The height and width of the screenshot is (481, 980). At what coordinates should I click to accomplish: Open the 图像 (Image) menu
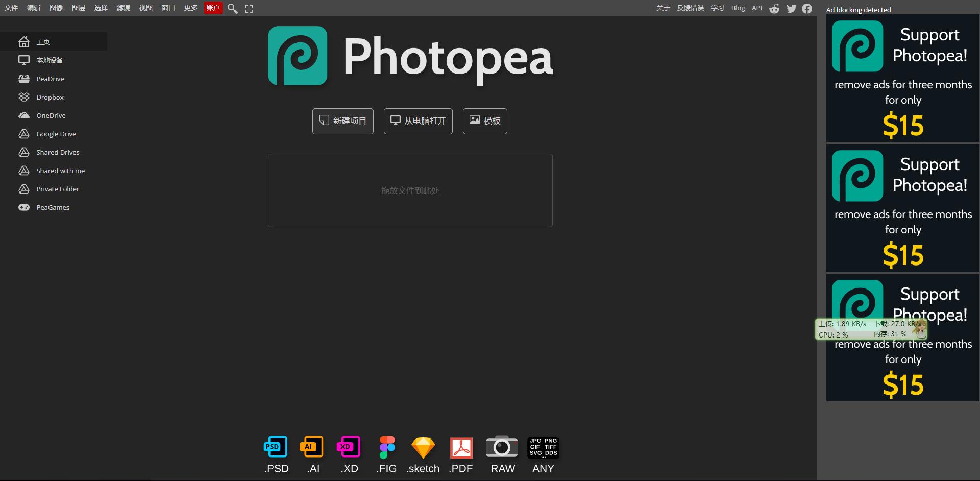(x=56, y=8)
